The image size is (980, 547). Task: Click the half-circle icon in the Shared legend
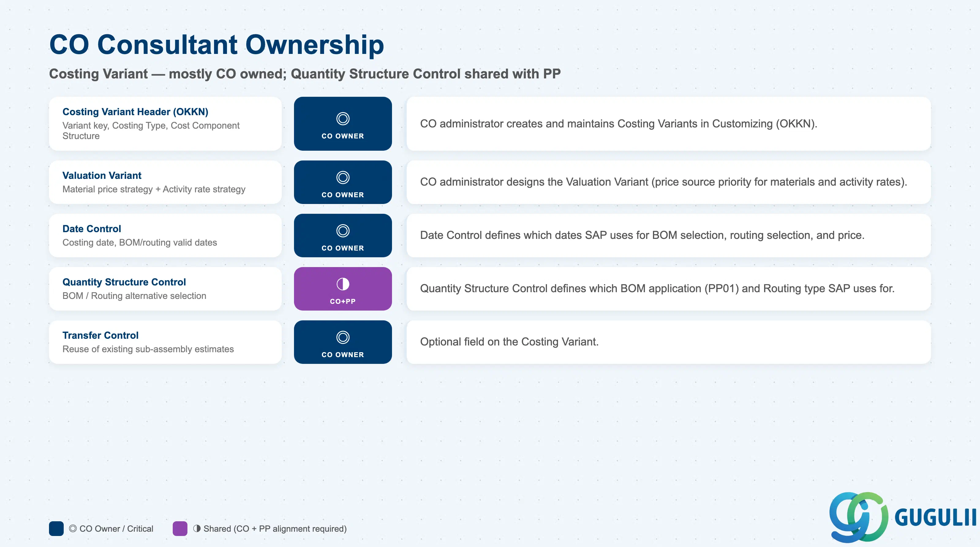click(197, 528)
